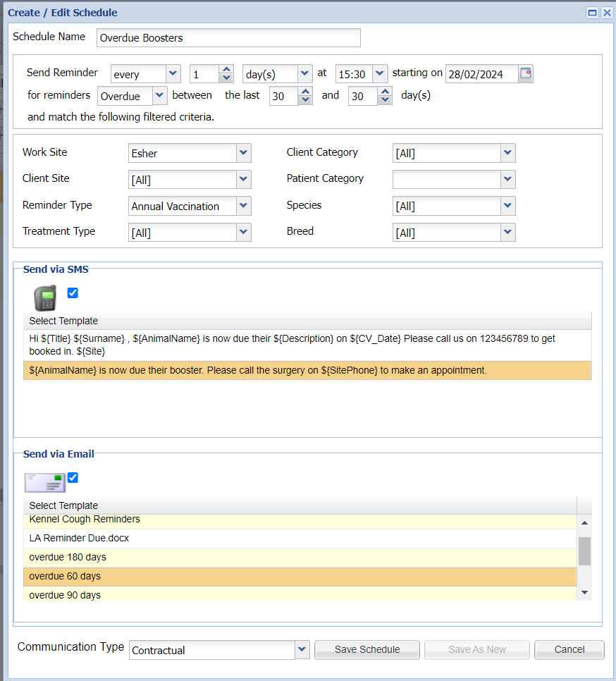Open the Reminder Type dropdown
This screenshot has width=616, height=681.
243,206
